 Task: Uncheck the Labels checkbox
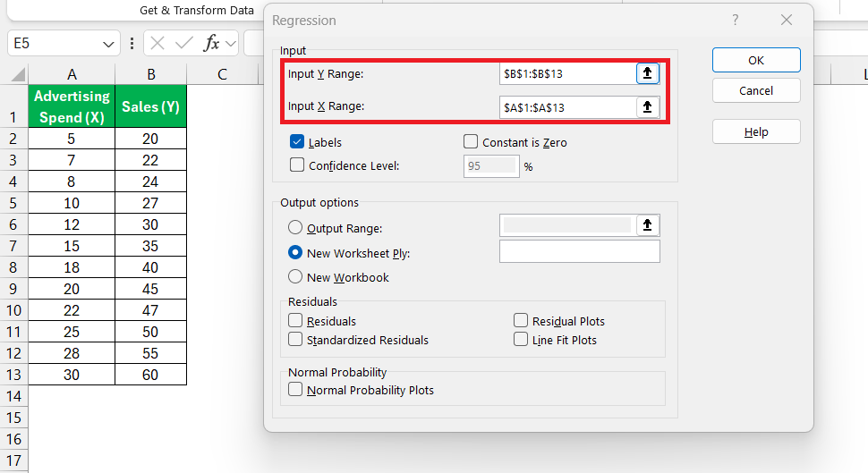[297, 141]
